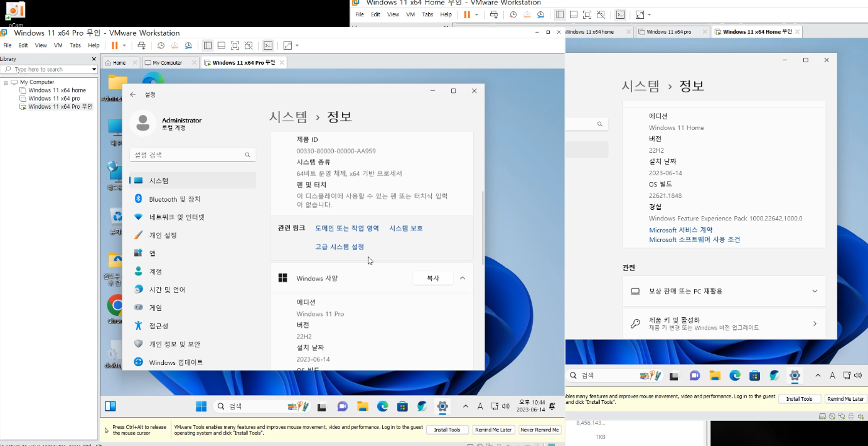Revert to snapshot via the Pro window's orange toolbar icon
Image resolution: width=868 pixels, height=446 pixels.
pyautogui.click(x=174, y=45)
